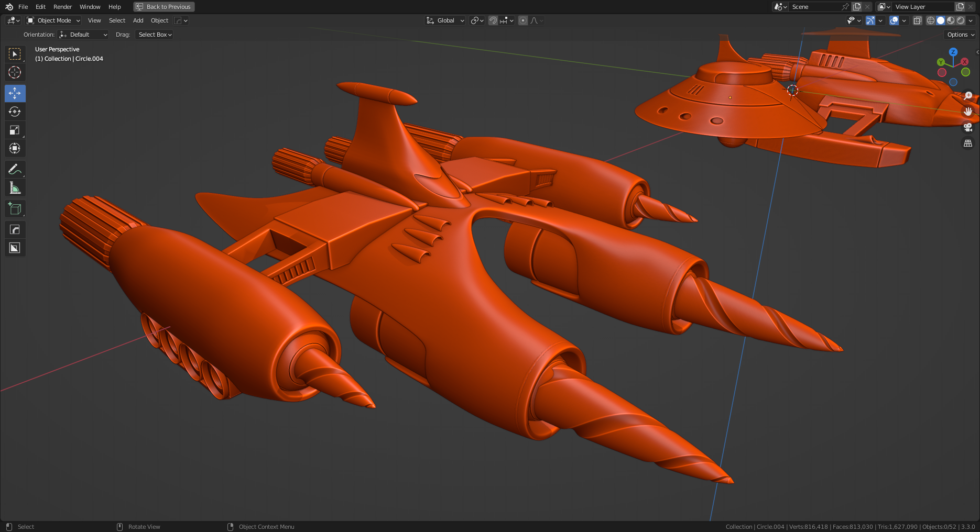Open the pivot point dropdown

477,20
